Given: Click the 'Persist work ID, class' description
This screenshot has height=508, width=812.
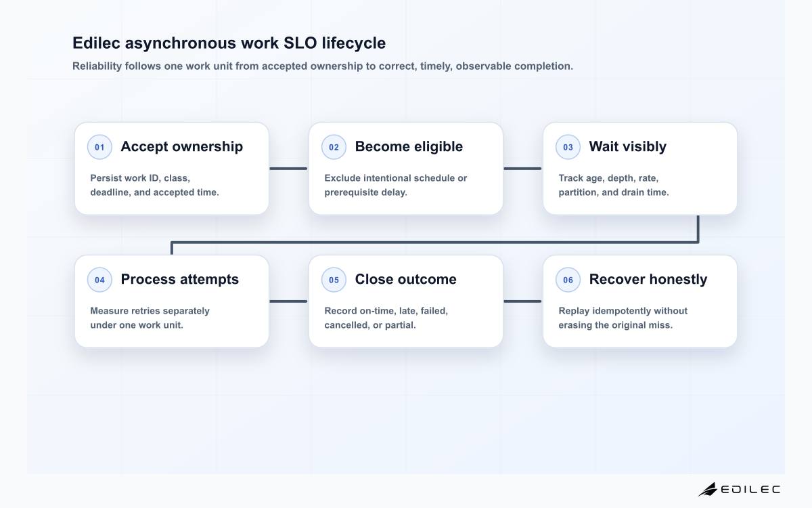Looking at the screenshot, I should pos(154,185).
